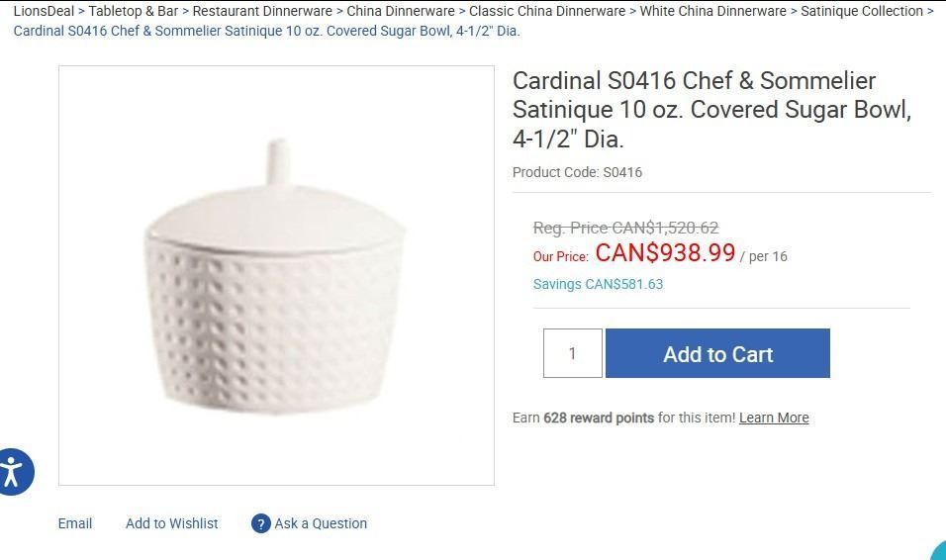Click the Add to Cart button
This screenshot has height=560, width=946.
coord(717,354)
